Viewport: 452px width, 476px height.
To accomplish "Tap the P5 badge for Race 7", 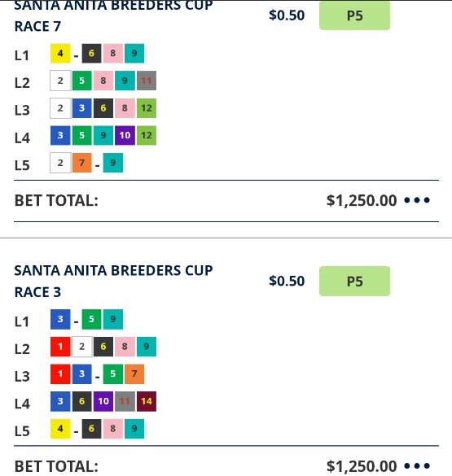I will [x=354, y=15].
